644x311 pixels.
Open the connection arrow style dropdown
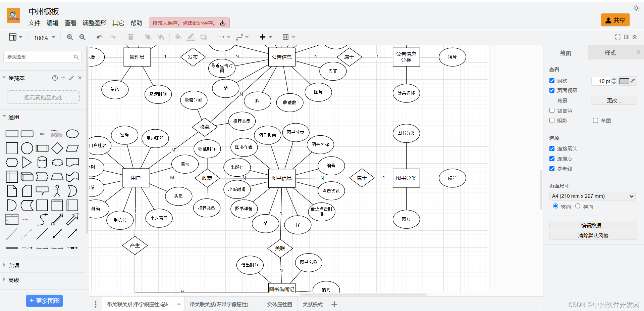tap(224, 37)
